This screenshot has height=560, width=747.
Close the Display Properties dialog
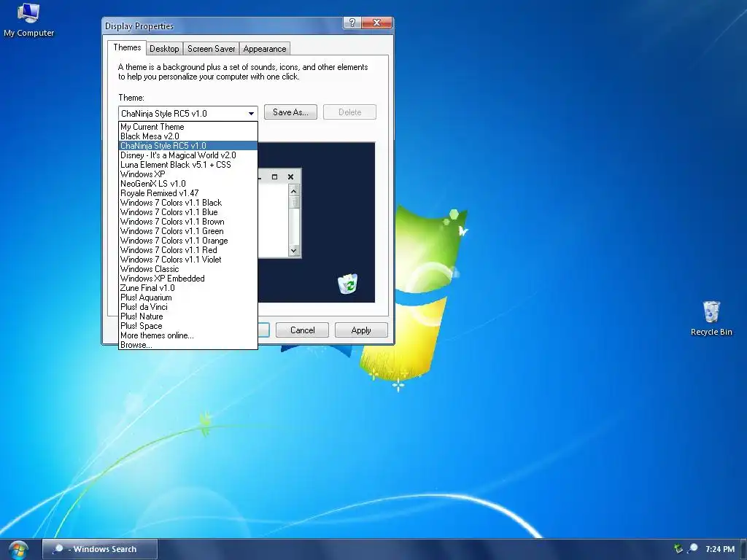376,23
